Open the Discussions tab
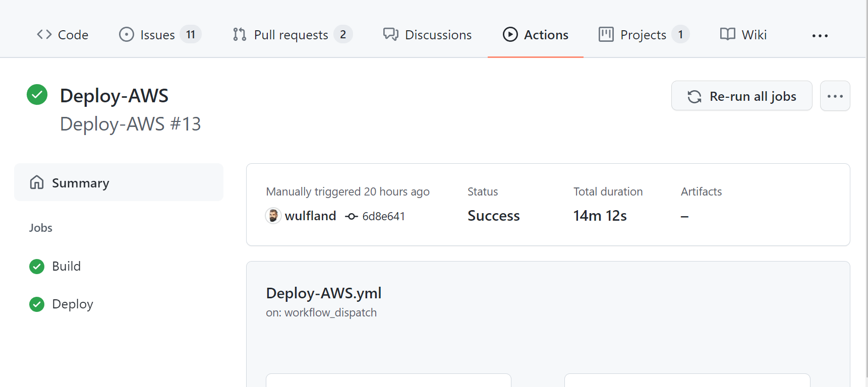 (427, 35)
